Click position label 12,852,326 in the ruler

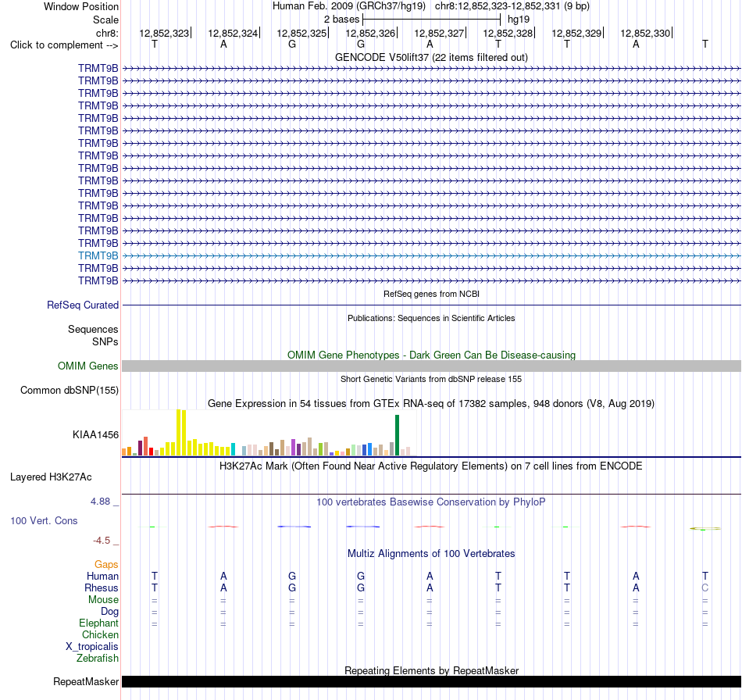tap(370, 33)
